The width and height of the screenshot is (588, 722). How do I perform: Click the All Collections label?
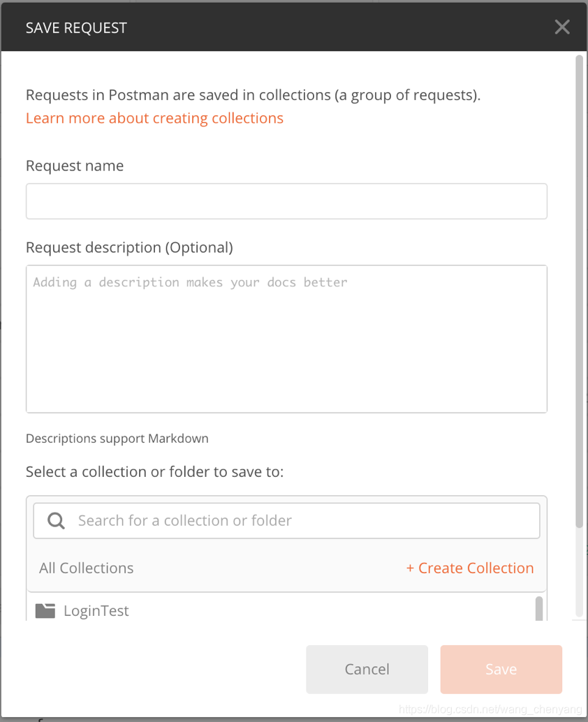pyautogui.click(x=86, y=568)
